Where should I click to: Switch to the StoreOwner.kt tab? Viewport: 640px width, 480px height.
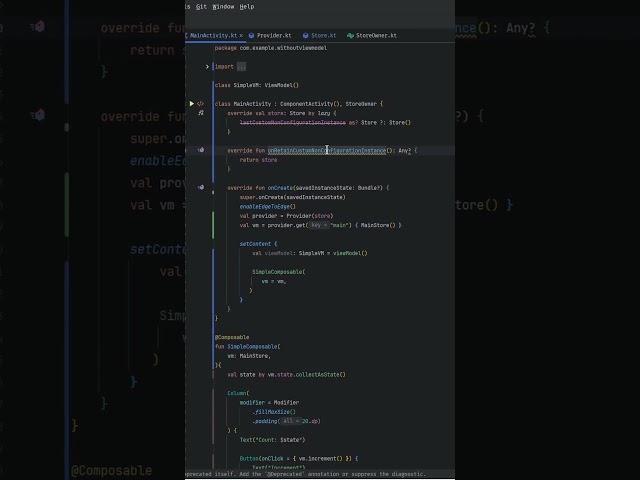click(376, 36)
